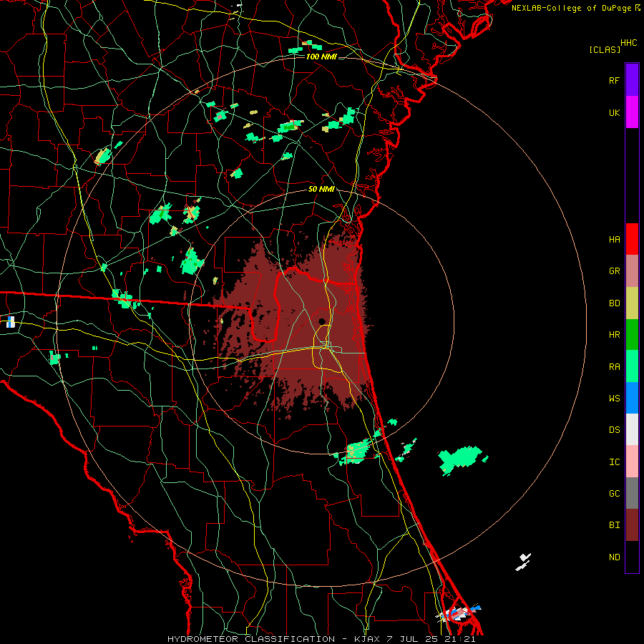The width and height of the screenshot is (644, 644).
Task: Click the white echo offshore southeast
Action: (523, 562)
